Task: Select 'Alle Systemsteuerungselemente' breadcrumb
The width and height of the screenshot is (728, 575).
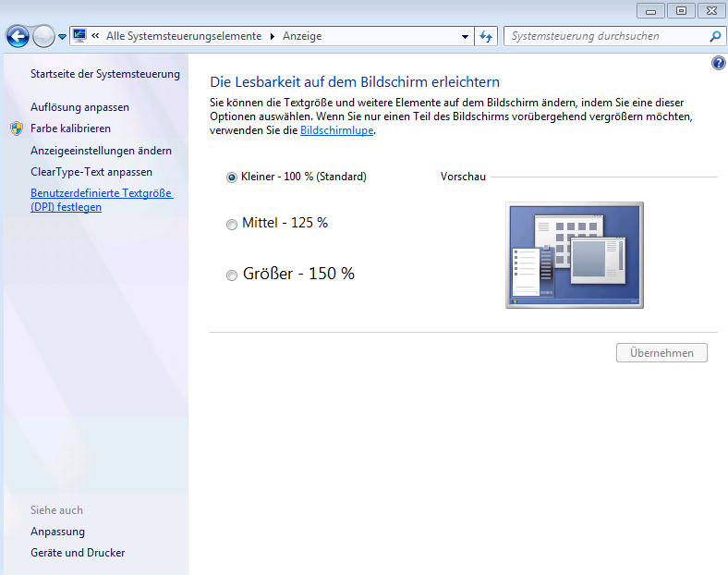Action: 184,36
